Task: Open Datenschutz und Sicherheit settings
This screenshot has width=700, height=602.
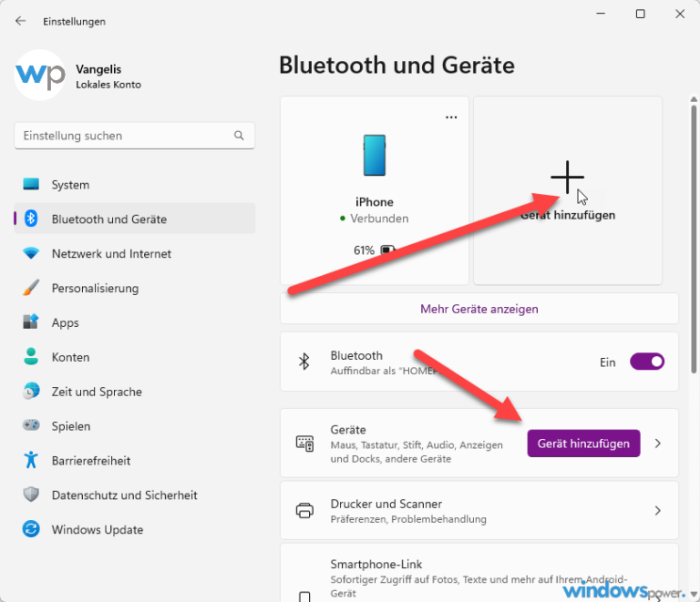Action: (134, 495)
